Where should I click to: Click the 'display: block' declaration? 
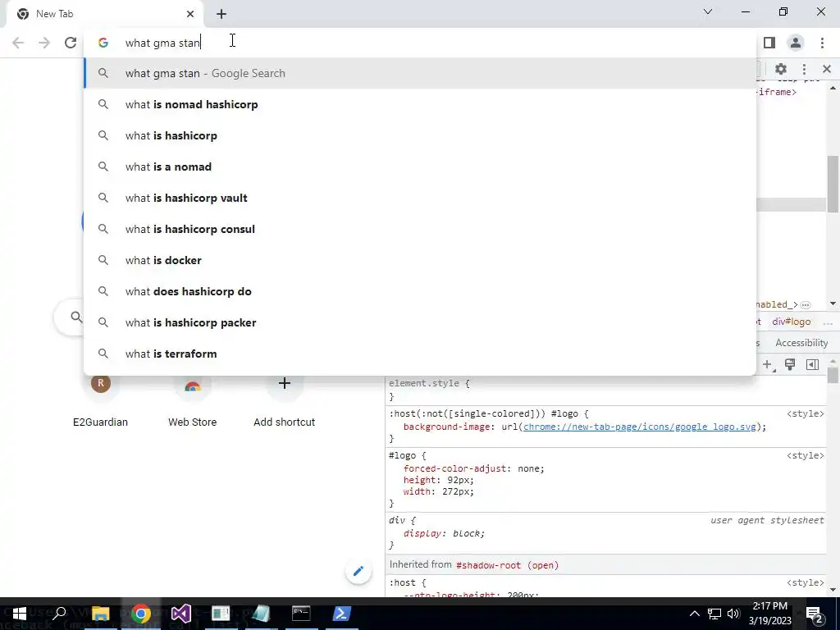tap(444, 533)
